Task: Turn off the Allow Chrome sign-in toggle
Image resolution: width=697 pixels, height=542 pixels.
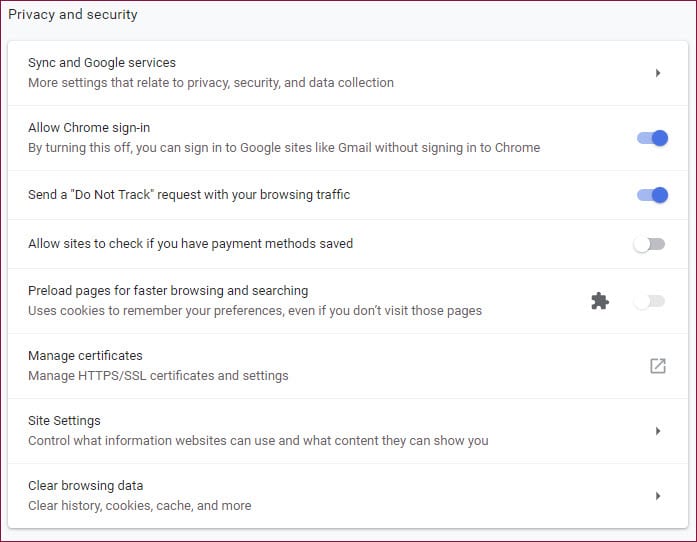Action: tap(652, 138)
